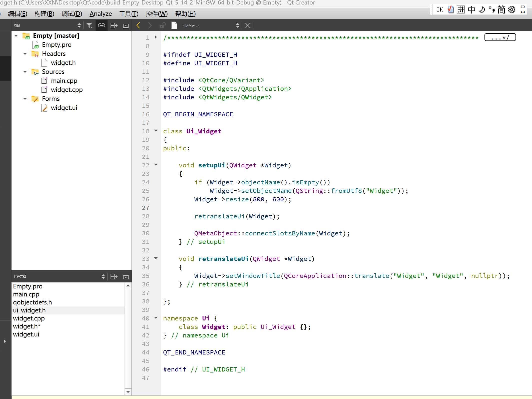This screenshot has width=532, height=399.
Task: Click open documents scrollbar down arrow
Action: click(128, 392)
